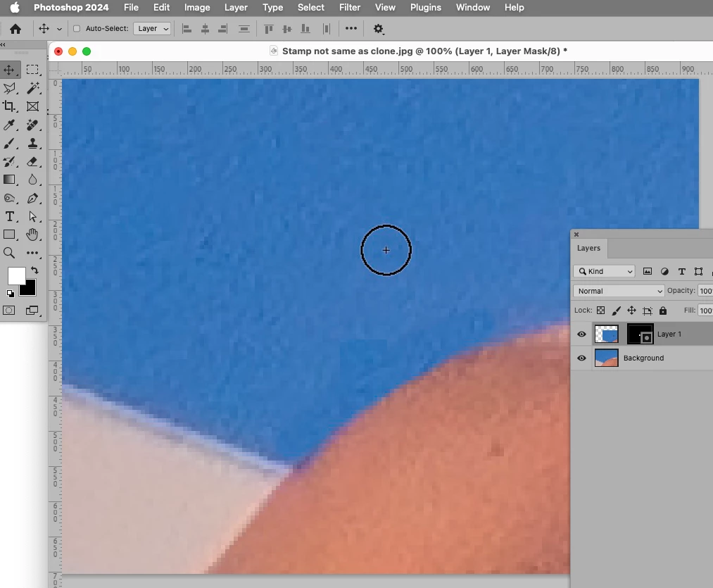Toggle lock all padlock icon
This screenshot has width=713, height=588.
pyautogui.click(x=663, y=311)
